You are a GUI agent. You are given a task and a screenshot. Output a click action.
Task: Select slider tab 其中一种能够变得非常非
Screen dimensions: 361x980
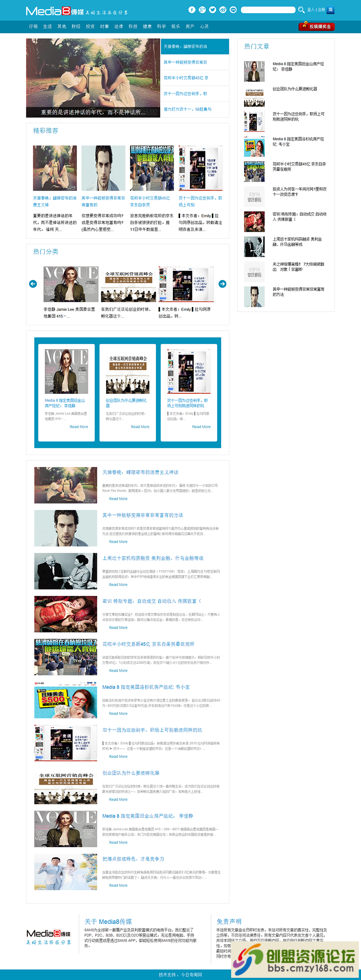pos(195,62)
